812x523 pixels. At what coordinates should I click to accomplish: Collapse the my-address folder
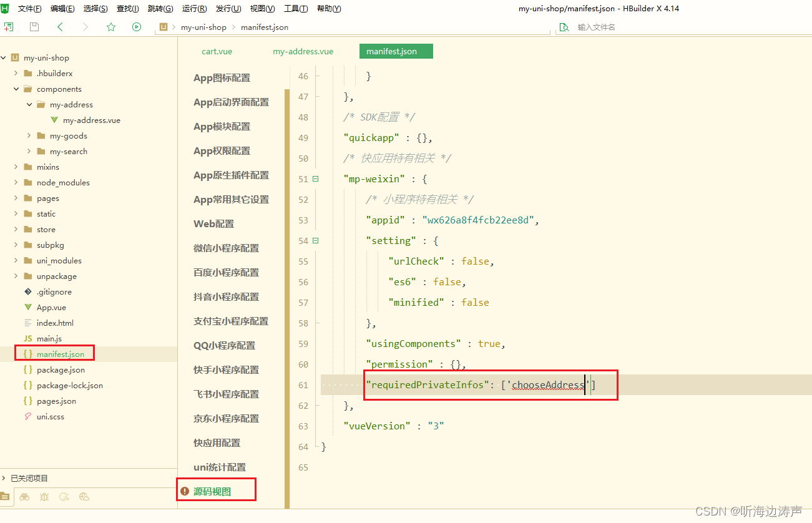(27, 104)
